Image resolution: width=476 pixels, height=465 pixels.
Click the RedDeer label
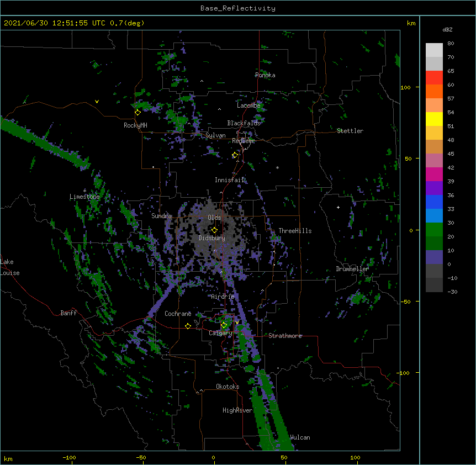[243, 141]
